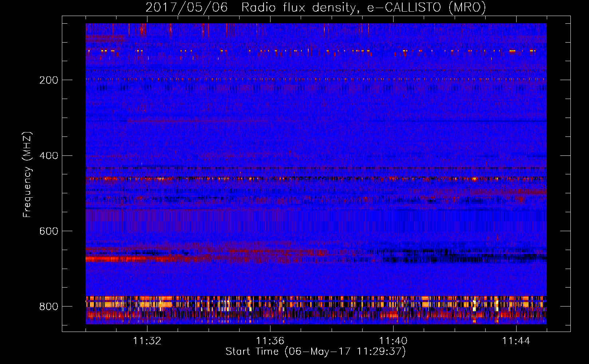Click the 800 frequency tick label
The image size is (589, 364).
pos(49,307)
